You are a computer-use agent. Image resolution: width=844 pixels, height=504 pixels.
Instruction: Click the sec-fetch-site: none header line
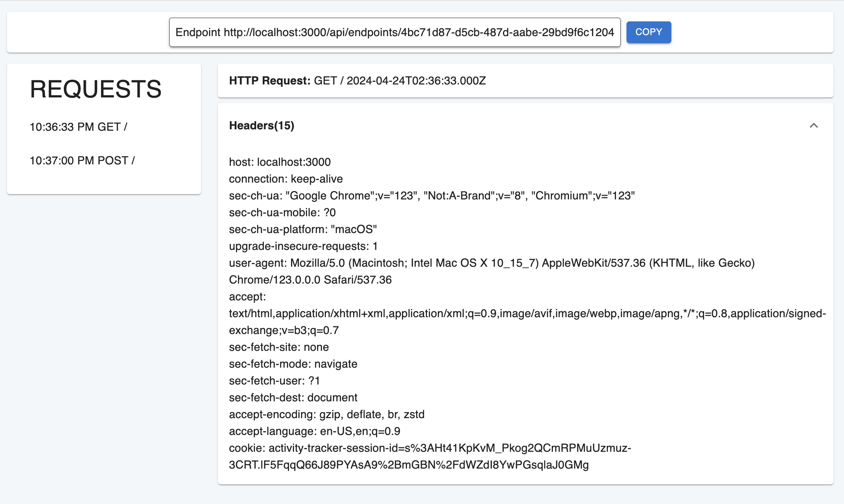(279, 347)
